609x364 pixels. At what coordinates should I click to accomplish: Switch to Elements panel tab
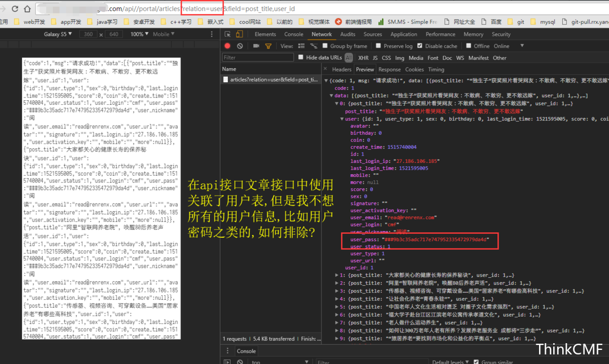pyautogui.click(x=265, y=34)
